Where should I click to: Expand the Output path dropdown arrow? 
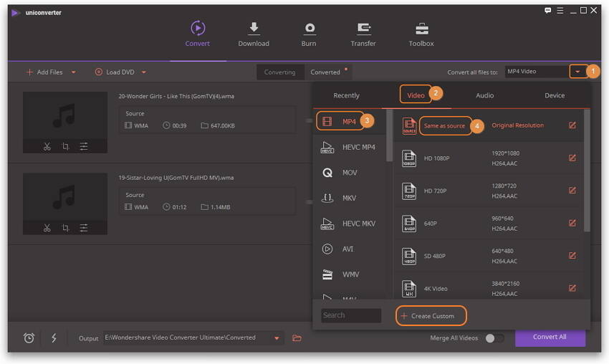tap(277, 338)
